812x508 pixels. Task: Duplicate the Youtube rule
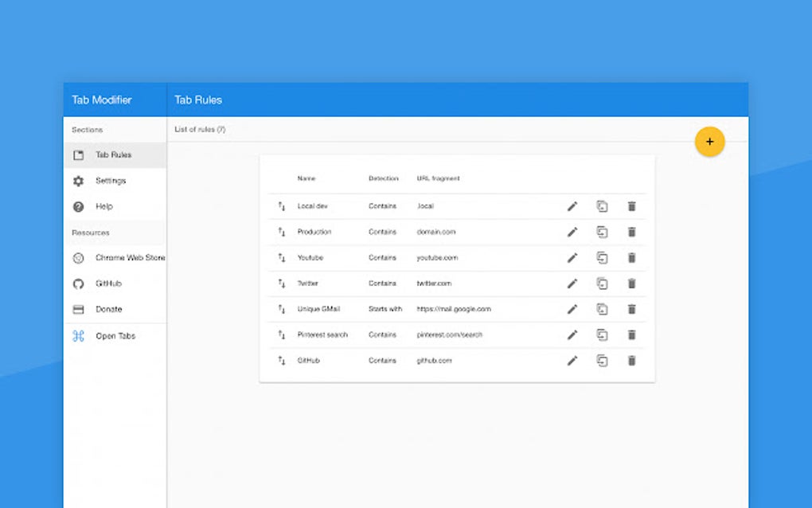(x=602, y=257)
